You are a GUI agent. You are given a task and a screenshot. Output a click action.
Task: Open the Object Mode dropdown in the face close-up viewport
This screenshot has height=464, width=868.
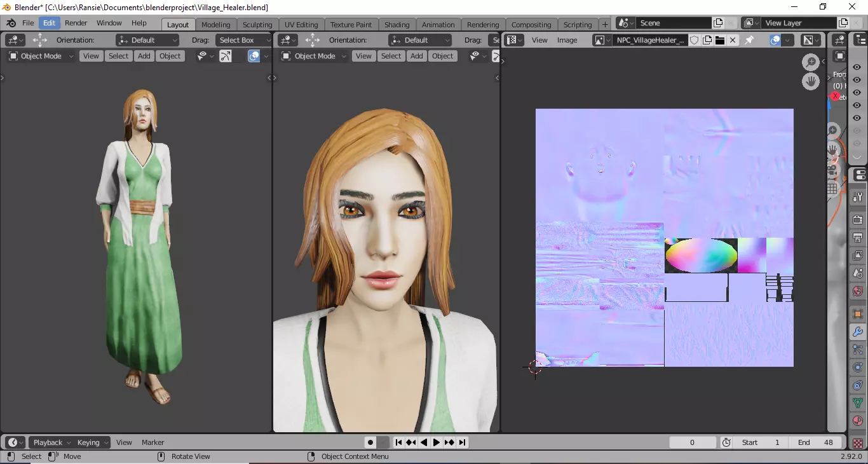coord(314,56)
